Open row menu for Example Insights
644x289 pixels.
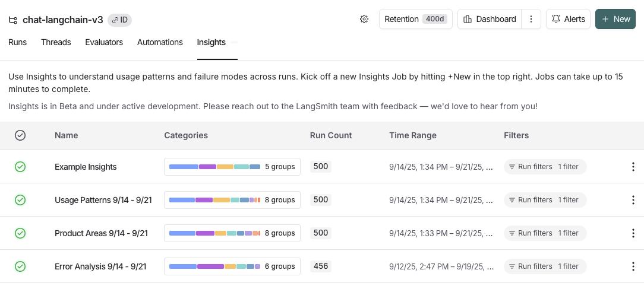tap(633, 167)
